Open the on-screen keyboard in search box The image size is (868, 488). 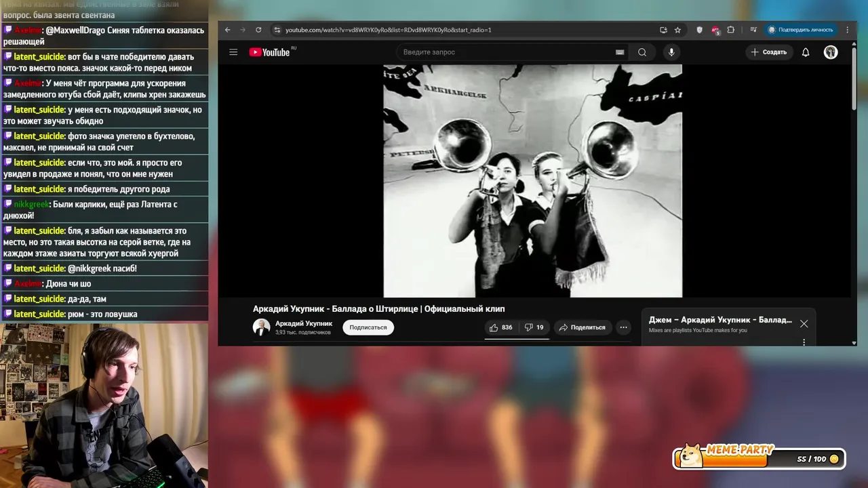point(620,52)
